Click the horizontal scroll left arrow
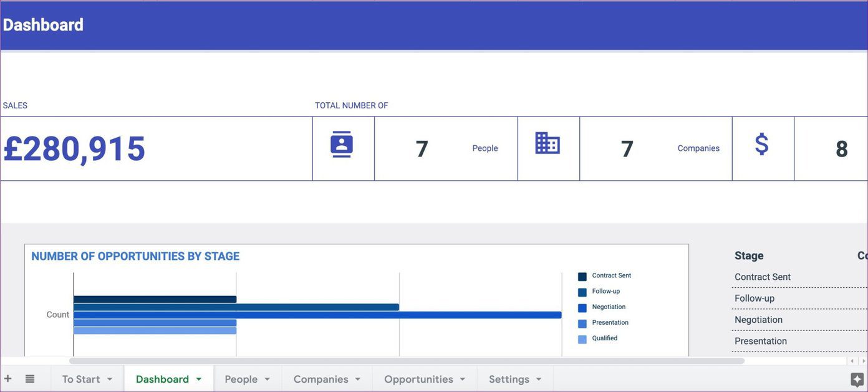This screenshot has height=392, width=868. [852, 361]
